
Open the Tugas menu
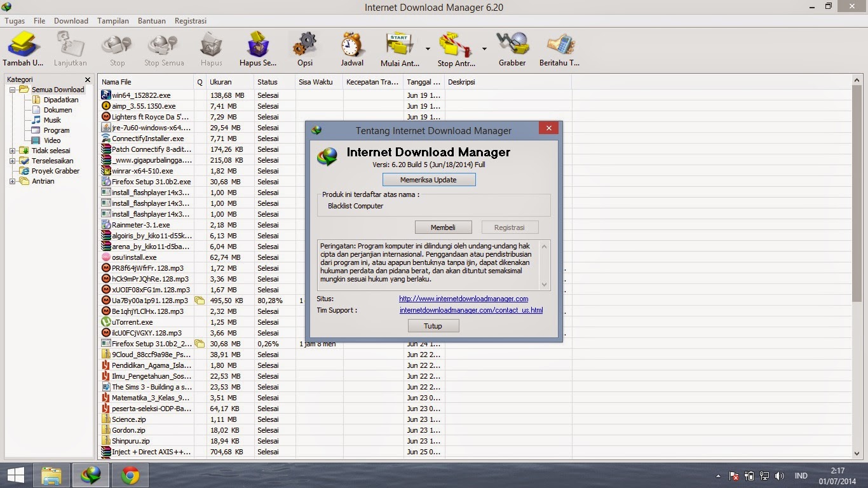click(x=15, y=21)
